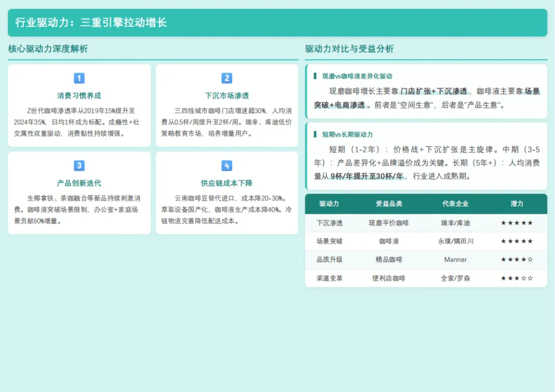Click the 产品创新迭代 card title
The width and height of the screenshot is (555, 392).
[x=79, y=183]
